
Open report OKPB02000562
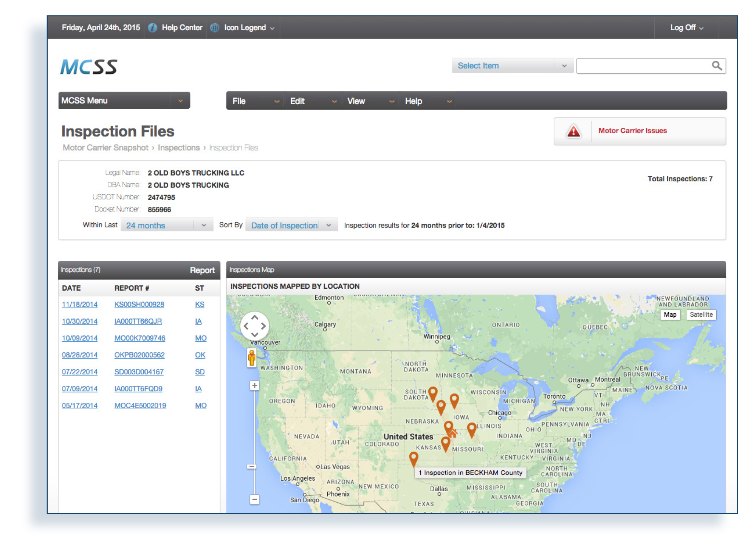click(139, 355)
